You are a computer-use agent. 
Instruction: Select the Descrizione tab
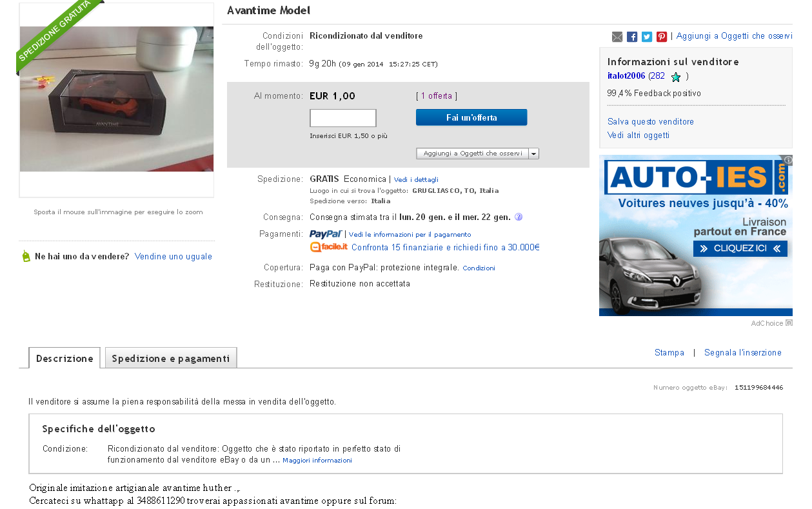pos(64,358)
